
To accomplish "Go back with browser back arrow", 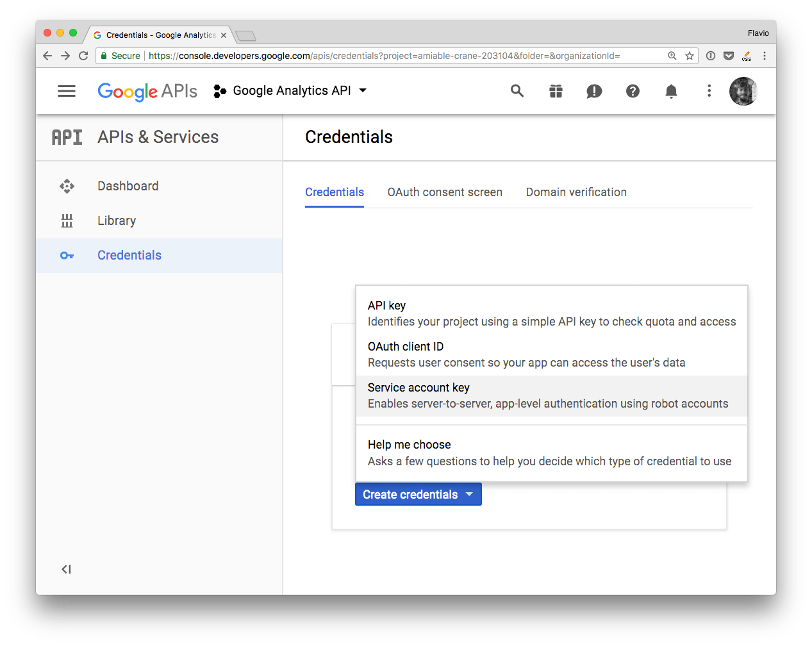I will coord(47,56).
